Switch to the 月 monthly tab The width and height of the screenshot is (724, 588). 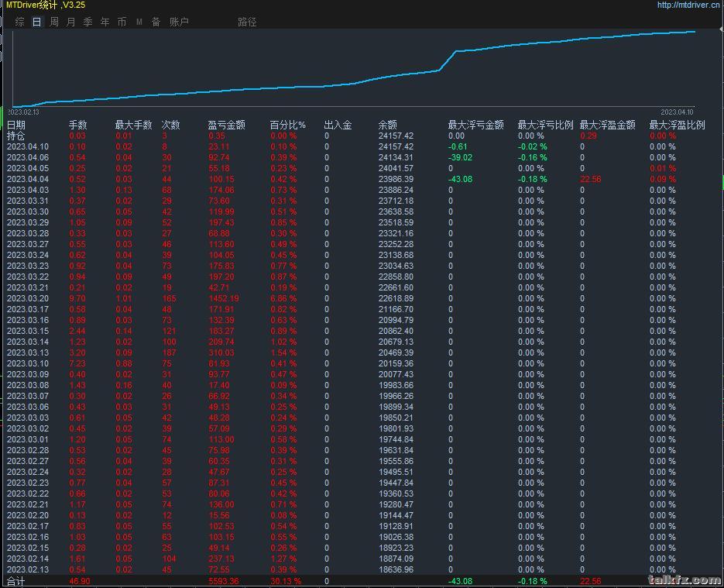coord(71,22)
